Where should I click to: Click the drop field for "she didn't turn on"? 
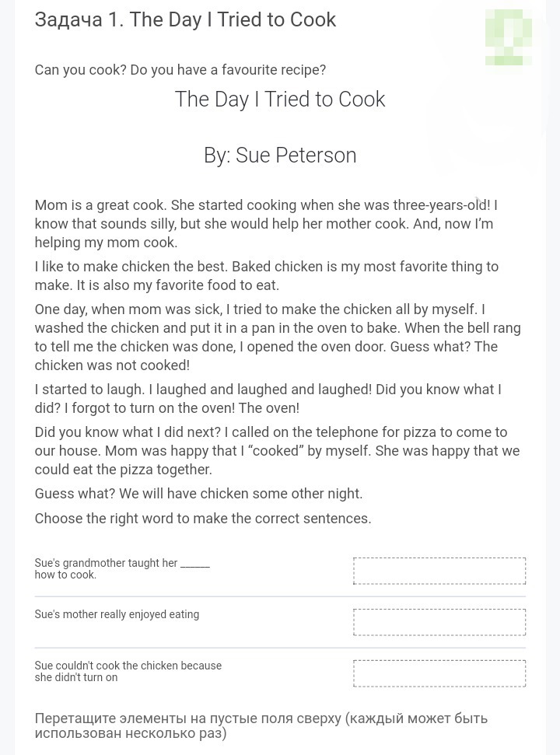[x=439, y=673]
